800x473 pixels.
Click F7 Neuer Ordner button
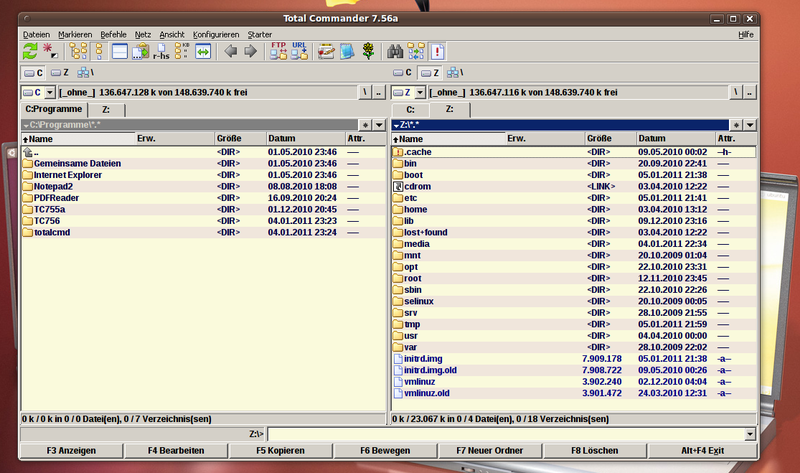[490, 451]
